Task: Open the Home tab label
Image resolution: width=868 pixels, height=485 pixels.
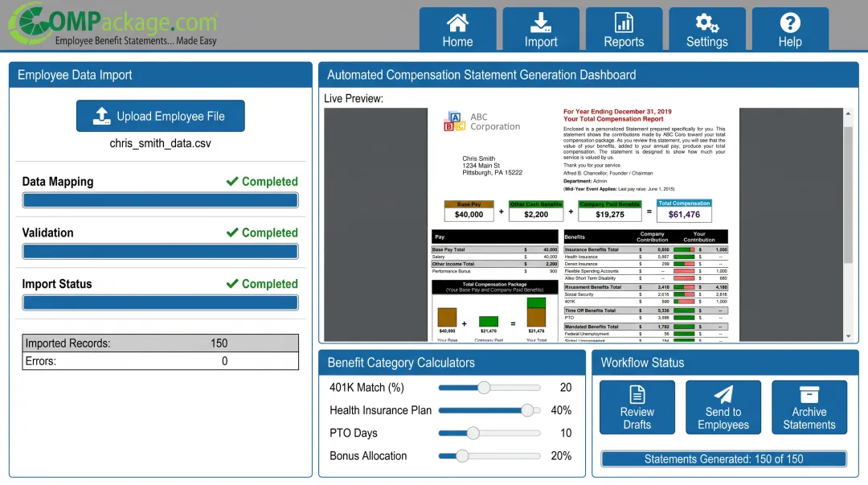Action: click(457, 42)
